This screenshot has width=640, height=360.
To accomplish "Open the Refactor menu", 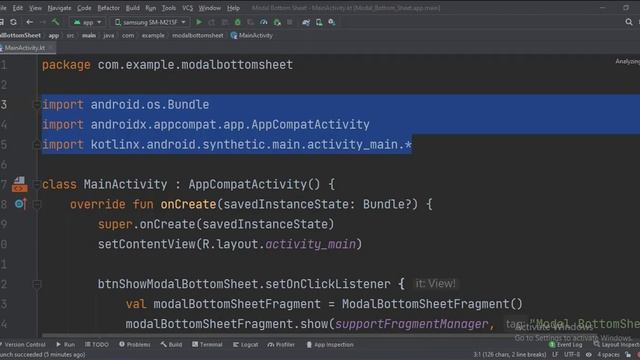I will coord(109,8).
